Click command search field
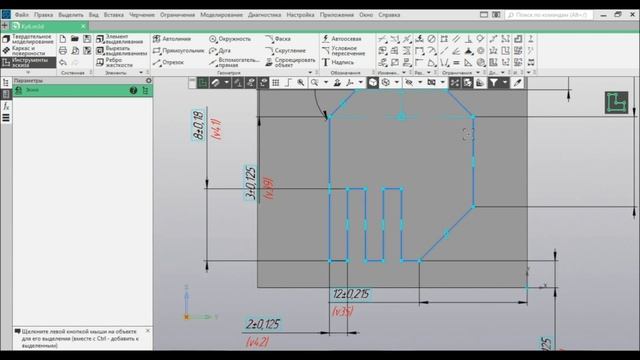The image size is (640, 360). (549, 15)
